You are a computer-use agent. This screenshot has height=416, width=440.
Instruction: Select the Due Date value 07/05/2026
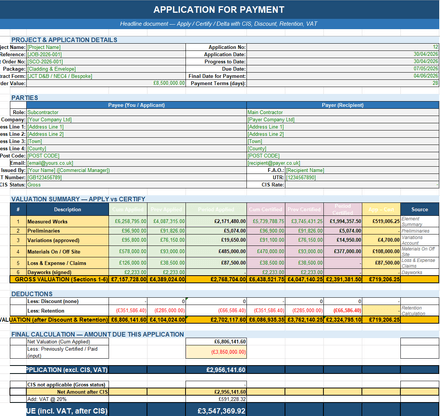[x=343, y=69]
